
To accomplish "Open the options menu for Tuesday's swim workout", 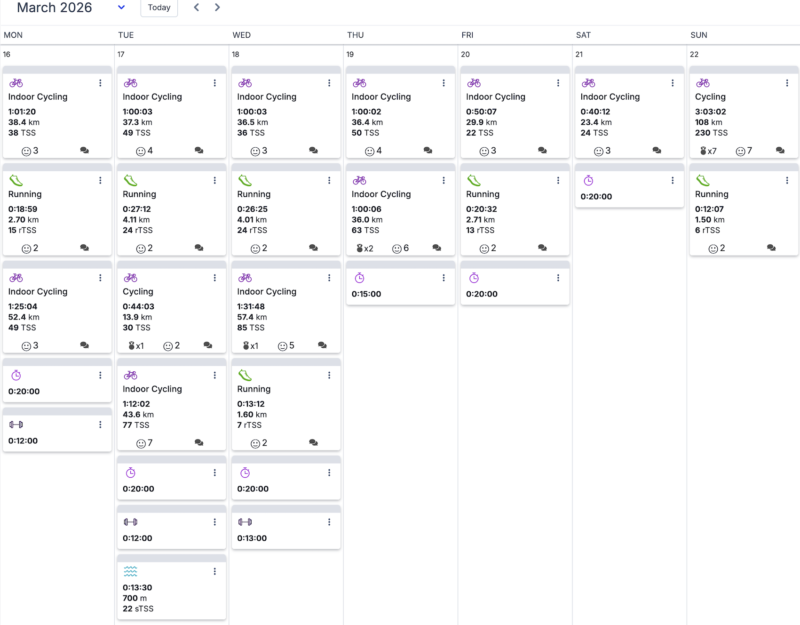I will click(x=214, y=572).
